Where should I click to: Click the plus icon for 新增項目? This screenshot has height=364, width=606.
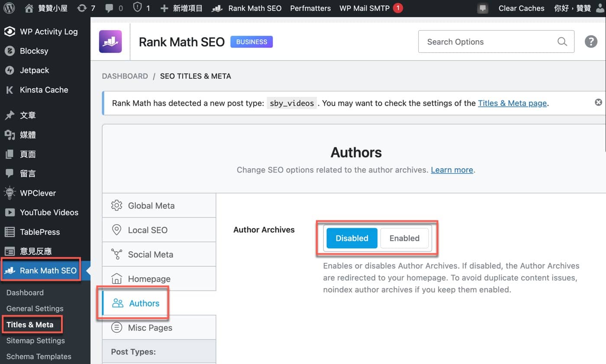[x=164, y=8]
